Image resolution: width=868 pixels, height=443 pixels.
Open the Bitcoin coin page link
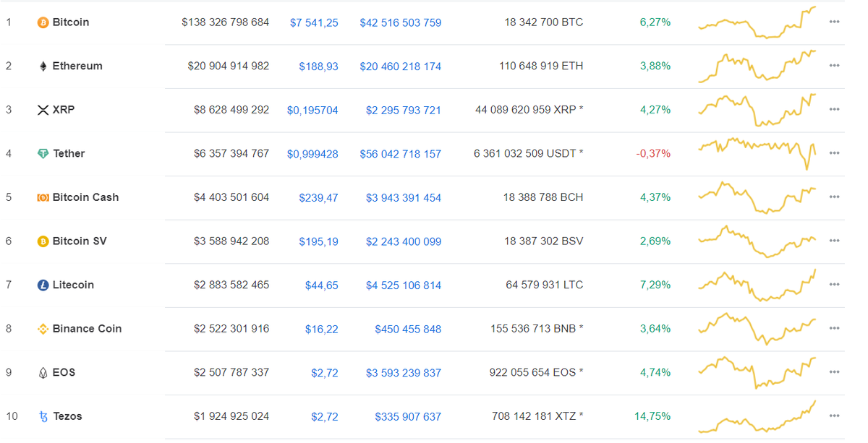[x=71, y=22]
